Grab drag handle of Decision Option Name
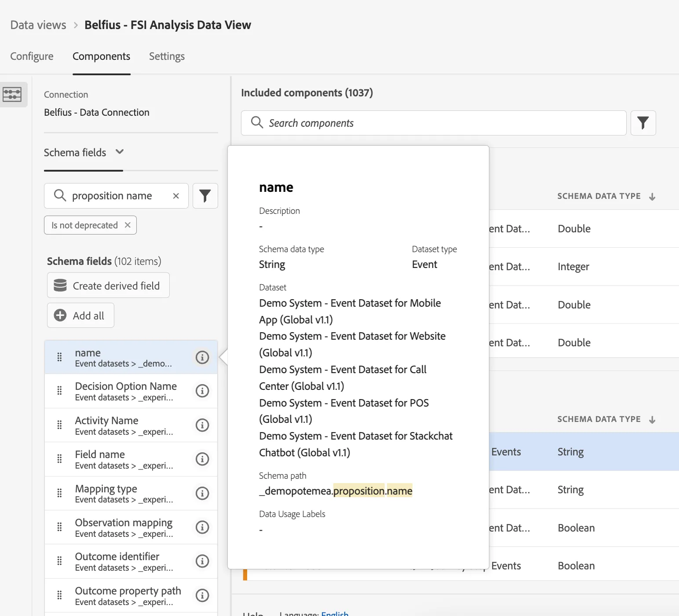Viewport: 679px width, 616px height. click(59, 391)
